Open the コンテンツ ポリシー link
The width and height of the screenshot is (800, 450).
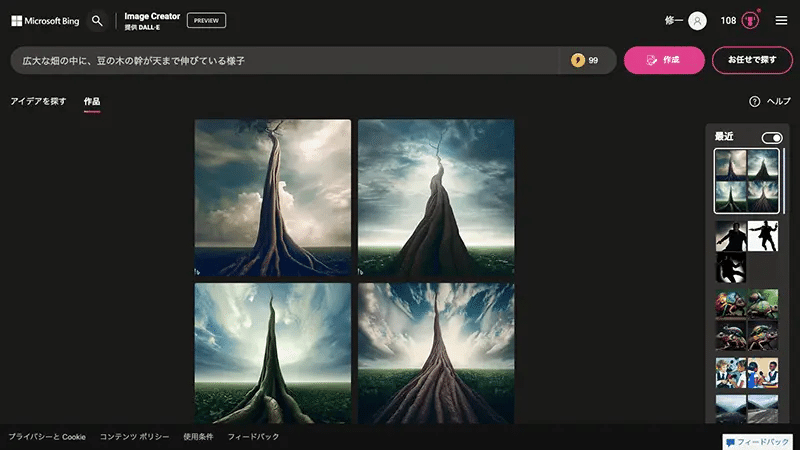click(x=134, y=437)
